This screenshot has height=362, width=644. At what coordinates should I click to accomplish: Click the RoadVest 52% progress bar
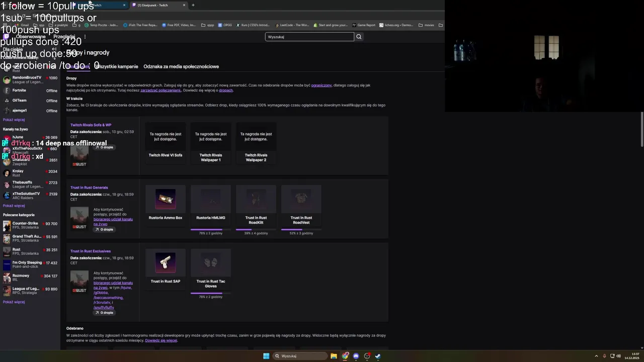(301, 229)
